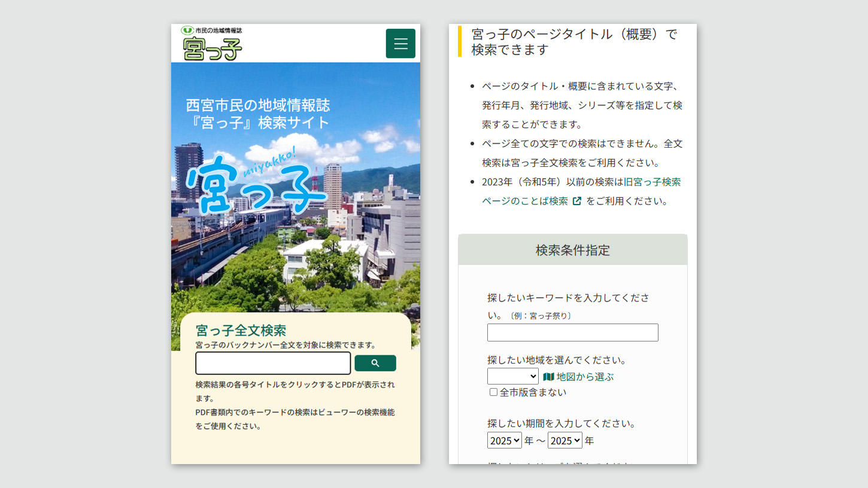The image size is (868, 488).
Task: Open the start year 2025 dropdown
Action: (505, 440)
